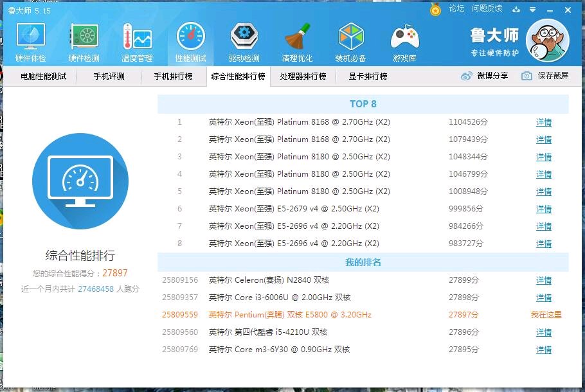Click the camera icon for 保存截屏

[526, 76]
